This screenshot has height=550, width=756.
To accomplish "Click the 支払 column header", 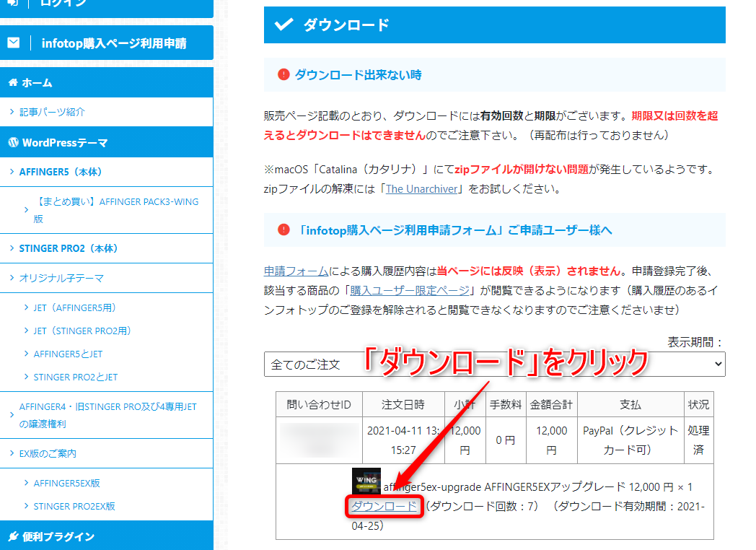I will [x=630, y=404].
